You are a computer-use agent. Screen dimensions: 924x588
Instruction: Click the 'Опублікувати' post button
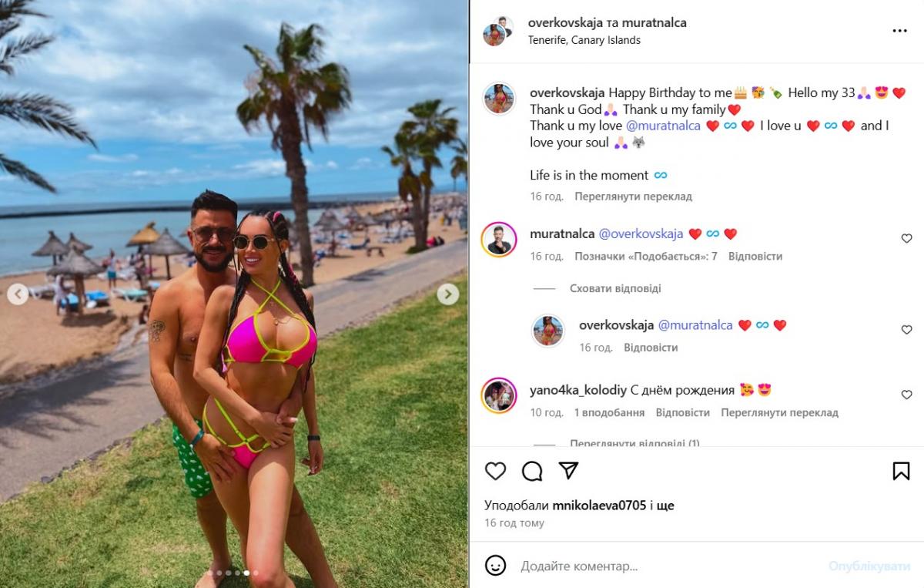[x=869, y=566]
